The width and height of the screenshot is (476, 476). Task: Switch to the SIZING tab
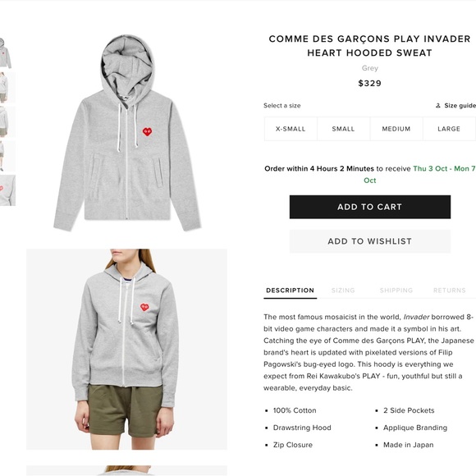pyautogui.click(x=343, y=291)
